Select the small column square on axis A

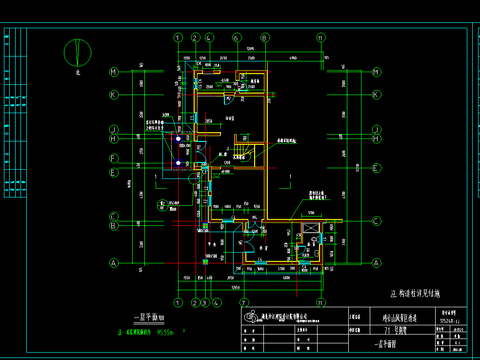(x=205, y=262)
